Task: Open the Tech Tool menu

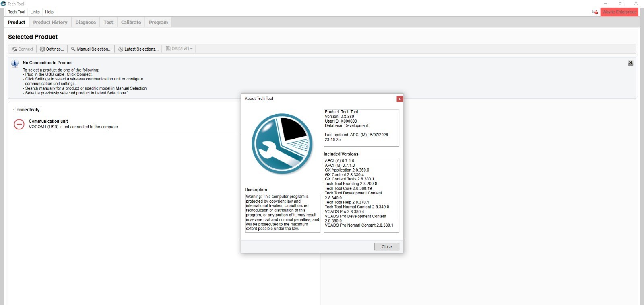Action: (17, 12)
